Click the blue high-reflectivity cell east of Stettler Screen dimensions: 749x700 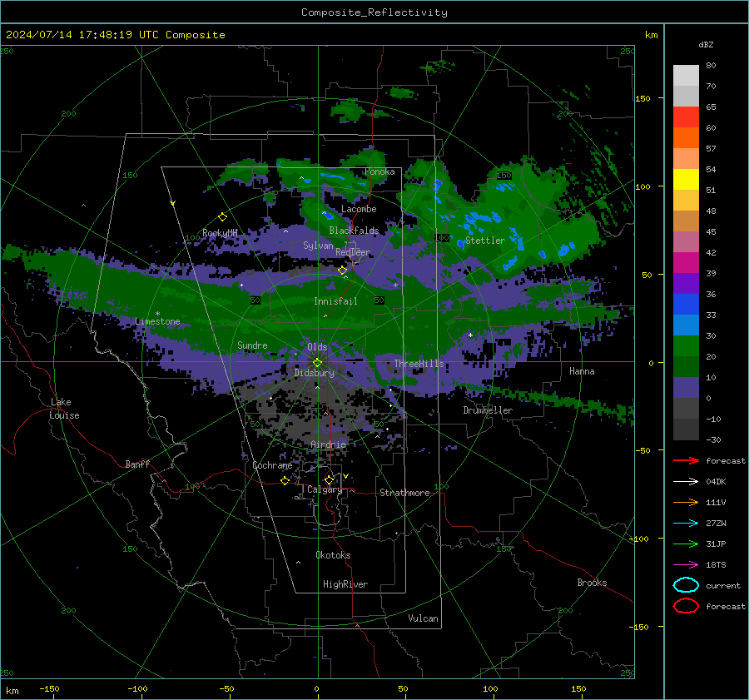(565, 250)
